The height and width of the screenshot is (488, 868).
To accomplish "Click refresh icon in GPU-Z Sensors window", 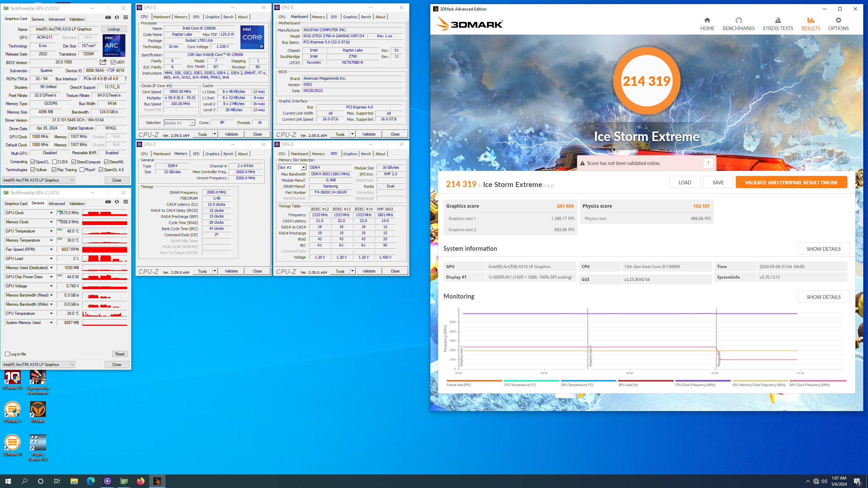I will coord(117,202).
